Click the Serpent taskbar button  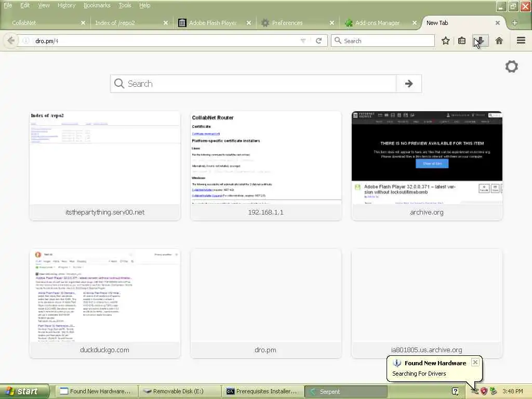pos(346,391)
